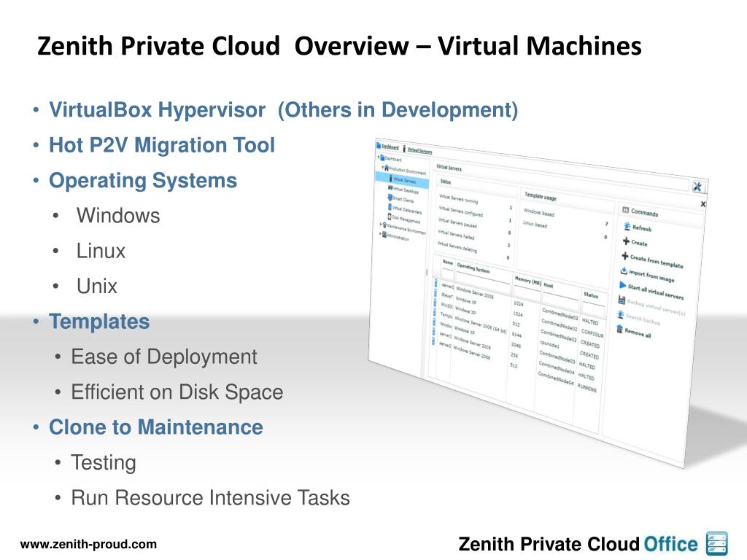Click the Status column header

click(590, 295)
